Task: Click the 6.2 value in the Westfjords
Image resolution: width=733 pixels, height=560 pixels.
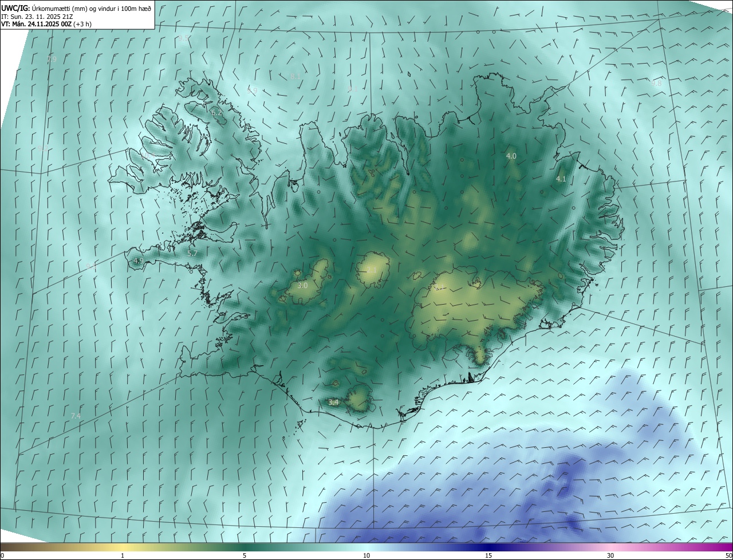Action: 216,113
